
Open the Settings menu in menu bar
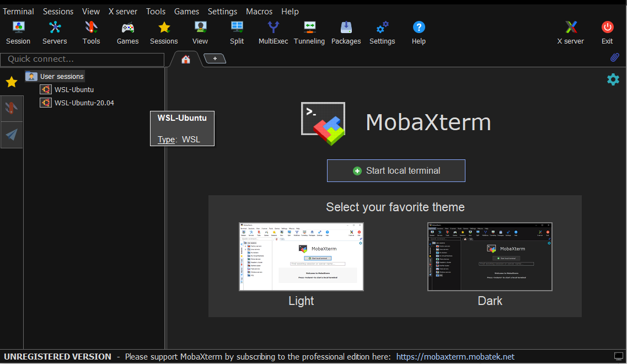click(222, 12)
